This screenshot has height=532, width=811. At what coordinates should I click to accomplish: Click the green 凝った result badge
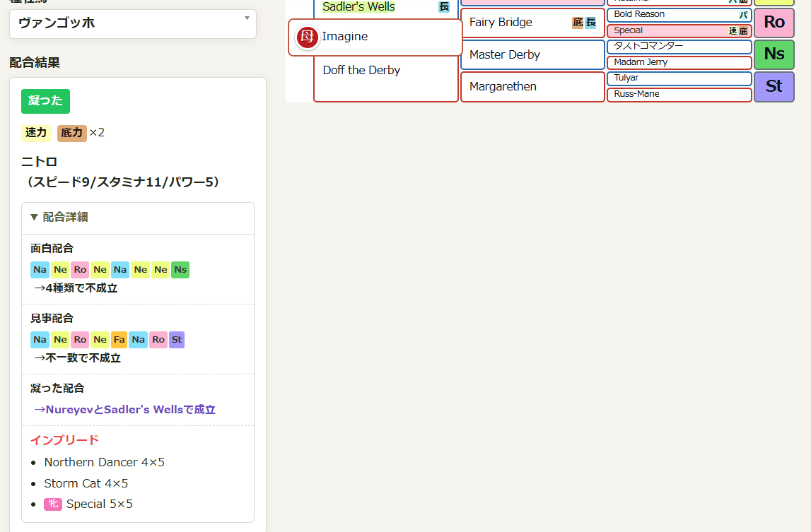click(45, 101)
